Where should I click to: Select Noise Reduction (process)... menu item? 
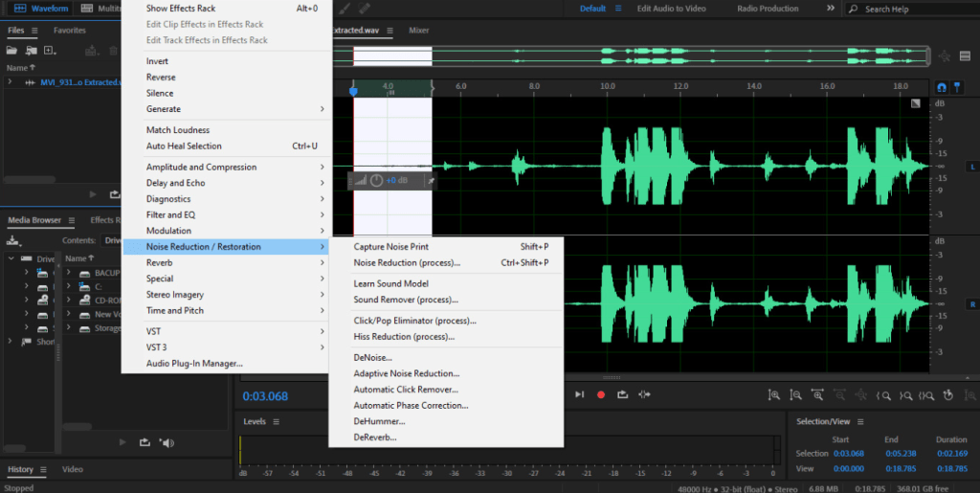(407, 262)
